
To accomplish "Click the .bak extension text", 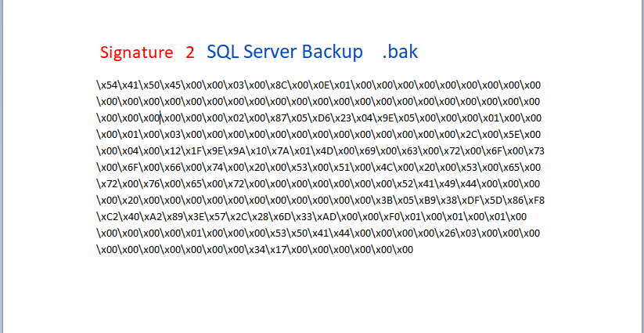I will click(400, 52).
